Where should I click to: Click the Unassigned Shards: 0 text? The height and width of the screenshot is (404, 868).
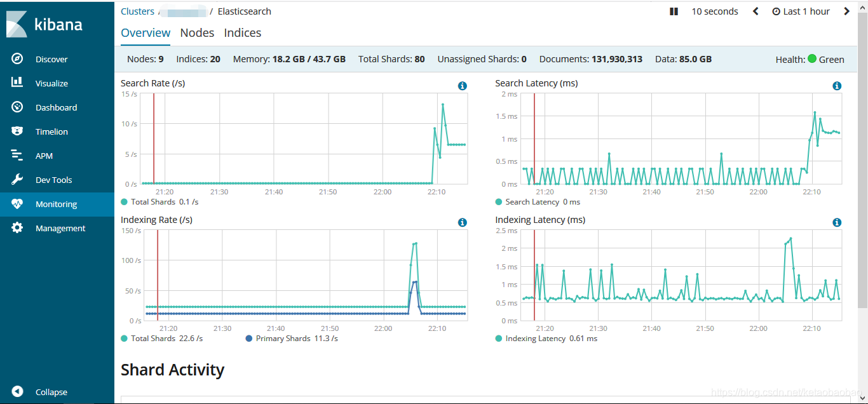(482, 59)
